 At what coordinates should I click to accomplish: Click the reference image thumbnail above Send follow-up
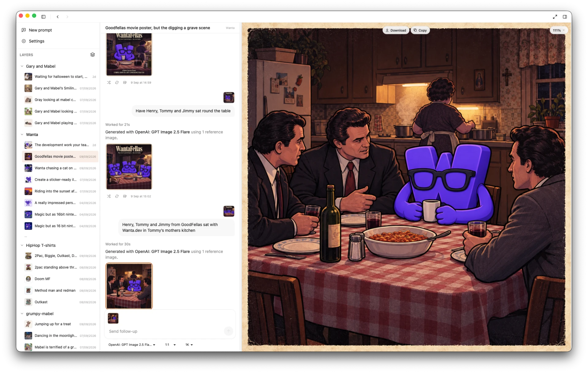pyautogui.click(x=113, y=318)
